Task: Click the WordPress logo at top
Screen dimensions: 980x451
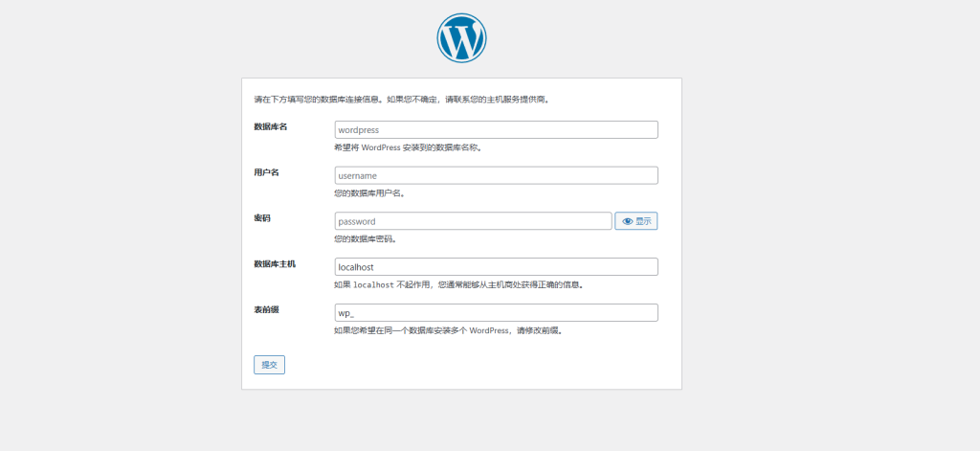Action: (x=461, y=38)
